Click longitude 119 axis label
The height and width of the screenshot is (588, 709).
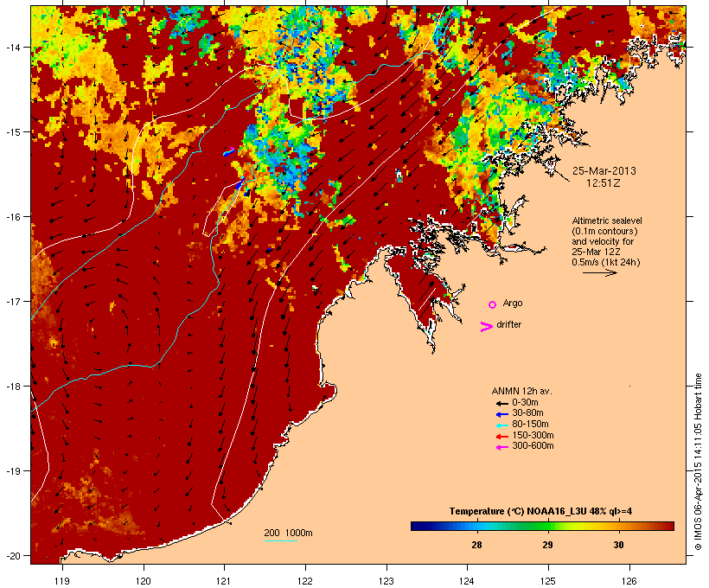coord(62,581)
